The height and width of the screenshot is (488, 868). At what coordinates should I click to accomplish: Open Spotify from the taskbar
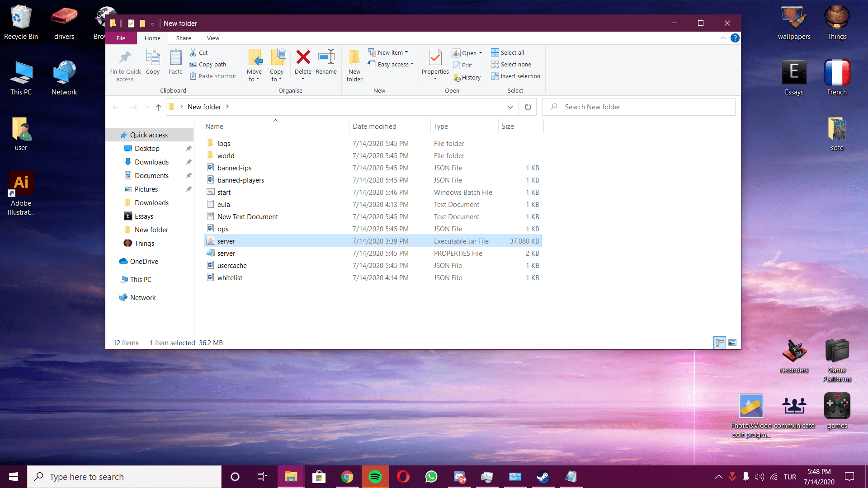click(x=375, y=477)
